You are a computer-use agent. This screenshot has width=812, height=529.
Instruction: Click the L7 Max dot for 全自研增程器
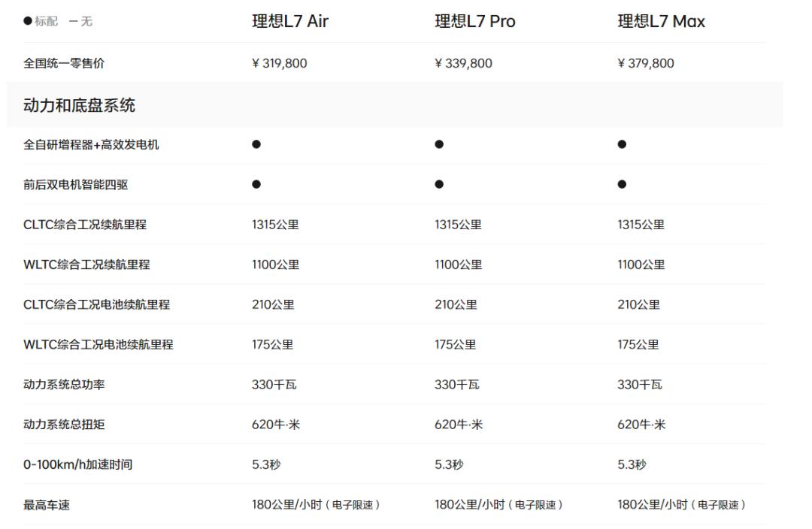point(622,144)
